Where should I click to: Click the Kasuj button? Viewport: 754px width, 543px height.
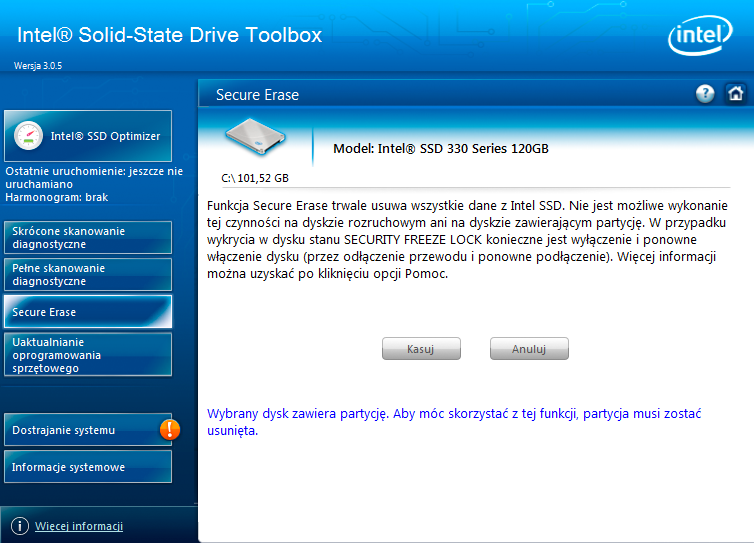(421, 349)
